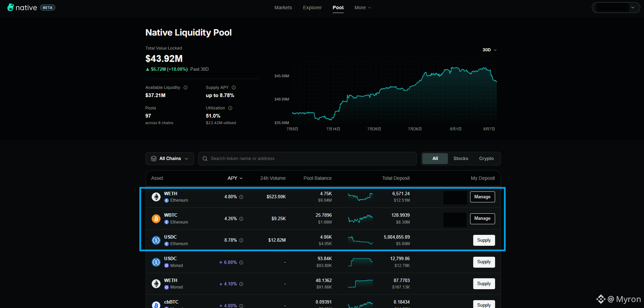
Task: Click the search magnifier icon
Action: pyautogui.click(x=205, y=159)
